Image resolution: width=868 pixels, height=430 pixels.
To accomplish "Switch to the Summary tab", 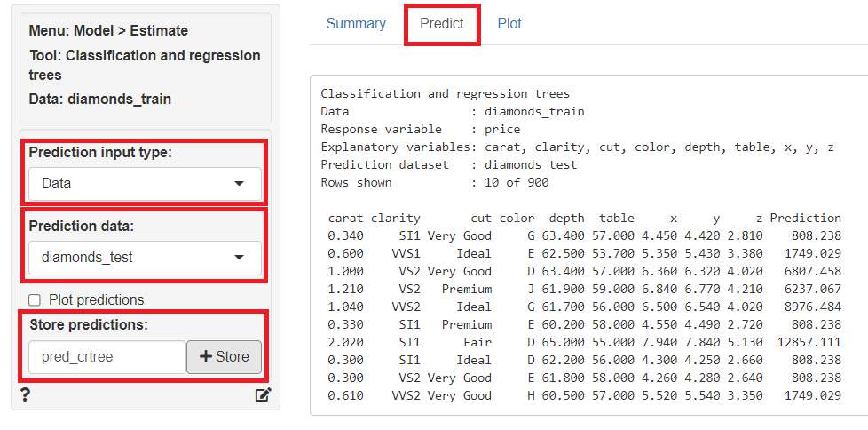I will (356, 24).
